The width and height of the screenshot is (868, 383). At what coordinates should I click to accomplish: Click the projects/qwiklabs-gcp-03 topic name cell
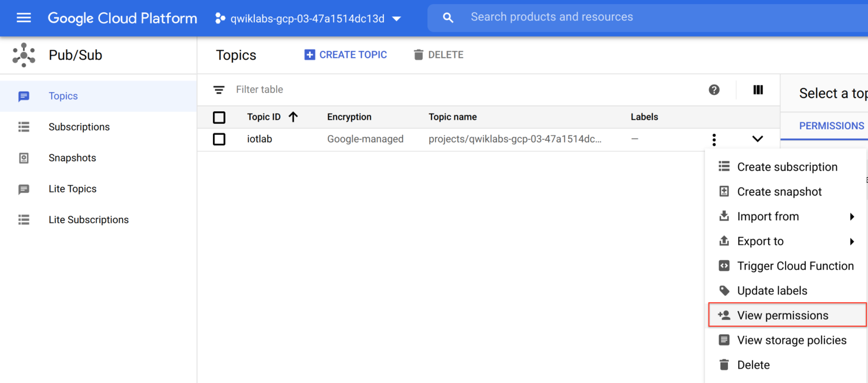click(515, 139)
